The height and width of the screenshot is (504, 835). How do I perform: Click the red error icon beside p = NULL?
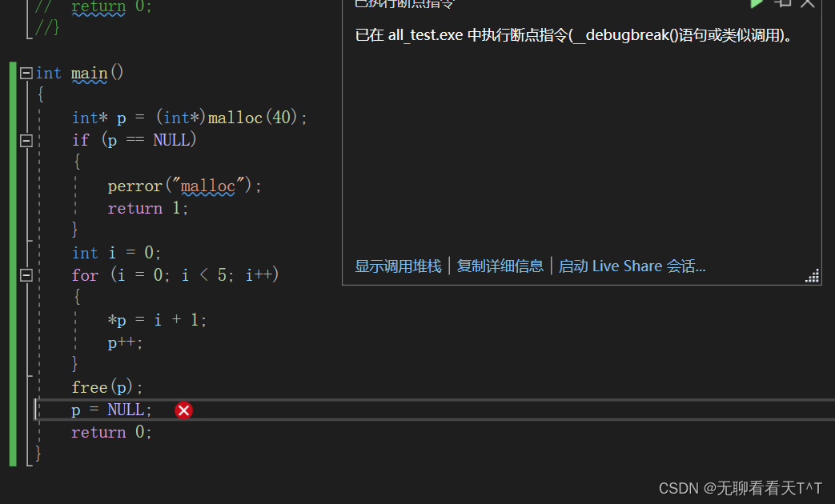(x=183, y=410)
